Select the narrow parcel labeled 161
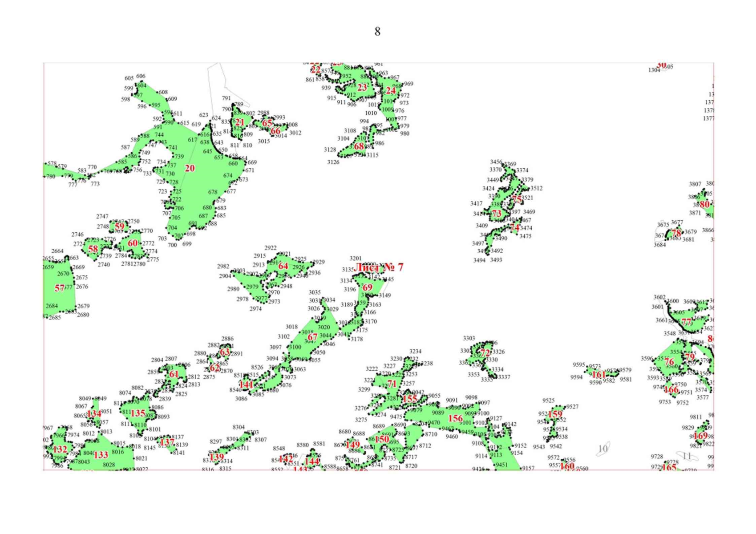This screenshot has width=756, height=534. click(x=598, y=375)
